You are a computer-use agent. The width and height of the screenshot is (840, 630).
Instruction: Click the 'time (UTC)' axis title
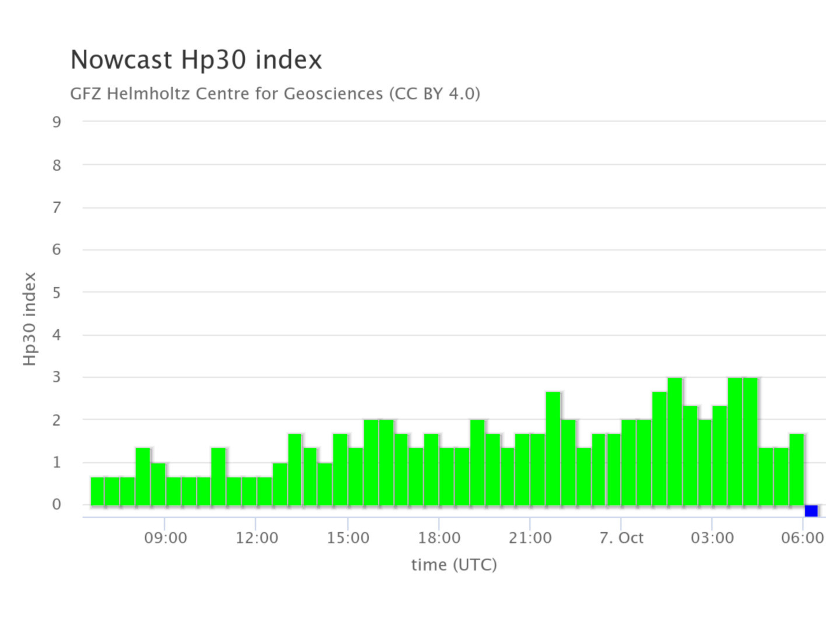coord(454,564)
